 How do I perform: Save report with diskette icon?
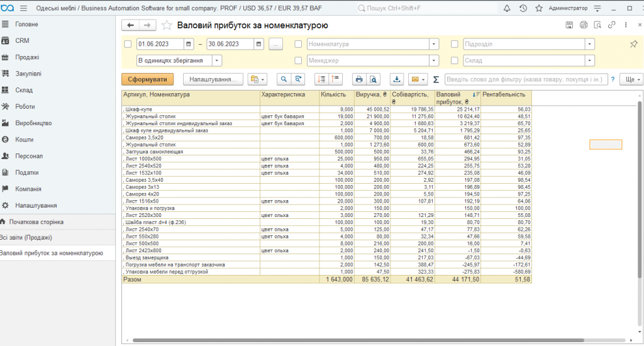click(x=569, y=25)
